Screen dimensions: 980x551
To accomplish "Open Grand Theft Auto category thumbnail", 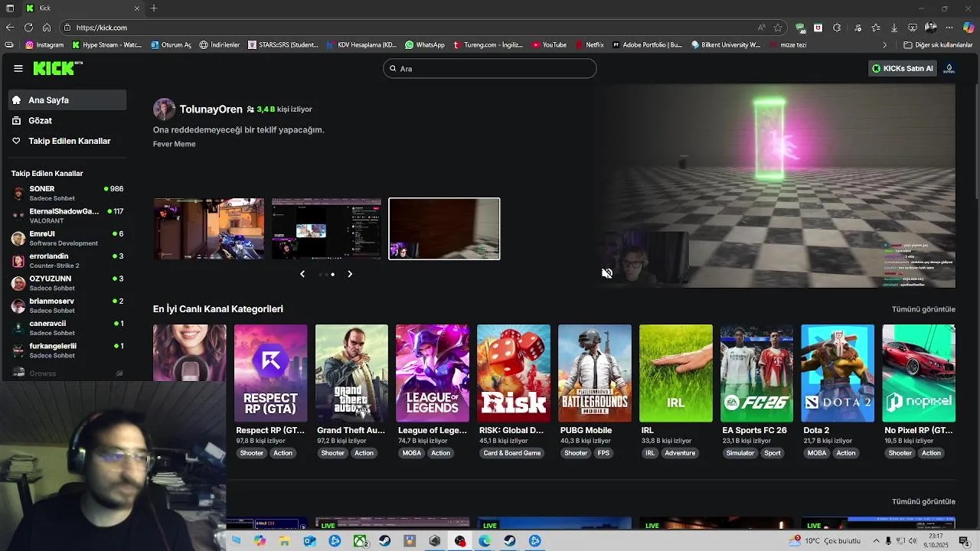I will pyautogui.click(x=351, y=373).
